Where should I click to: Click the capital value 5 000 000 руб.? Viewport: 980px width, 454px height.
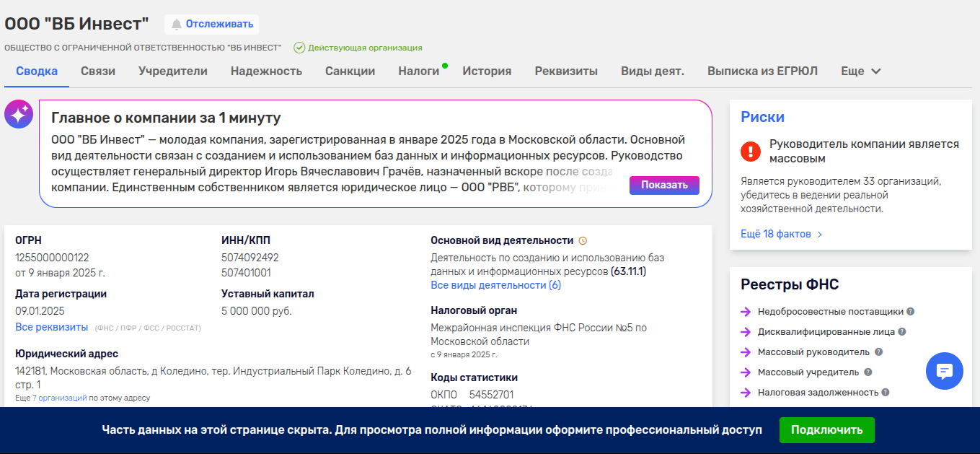coord(256,311)
